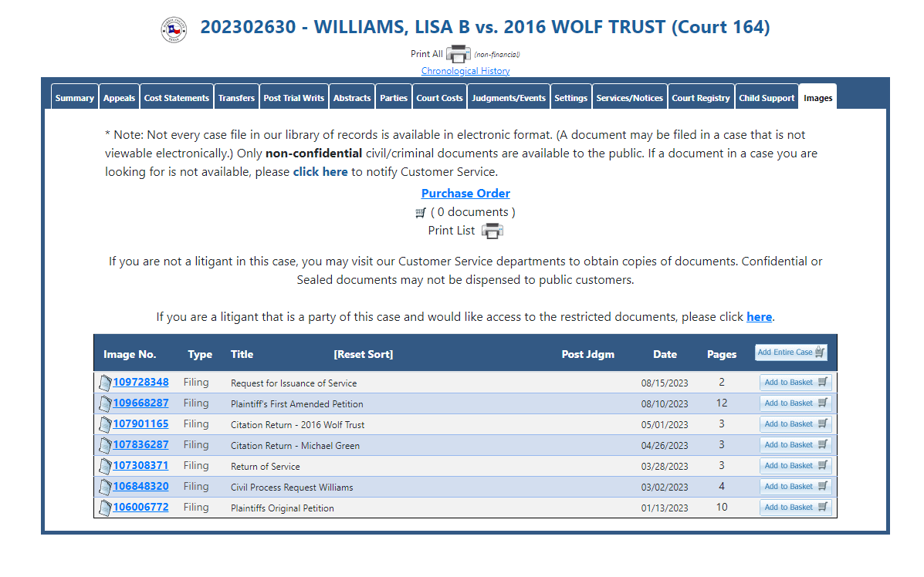
Task: Open image number 109668287
Action: tap(140, 403)
